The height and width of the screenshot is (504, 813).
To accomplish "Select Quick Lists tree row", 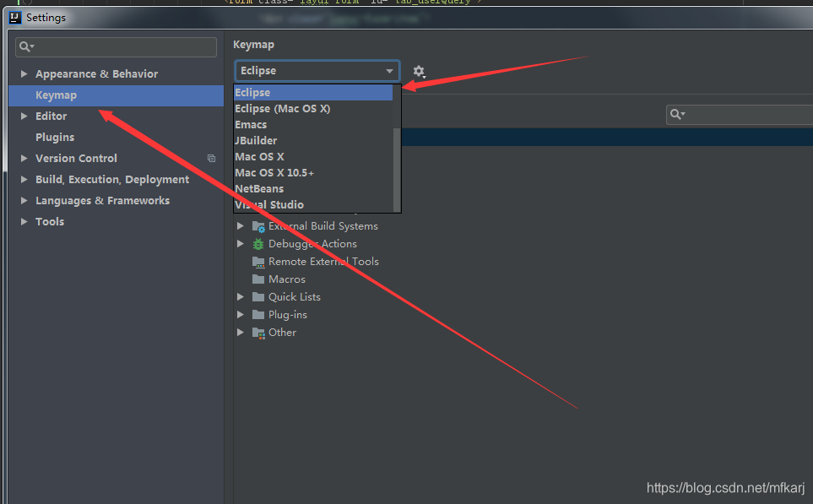I will 295,297.
